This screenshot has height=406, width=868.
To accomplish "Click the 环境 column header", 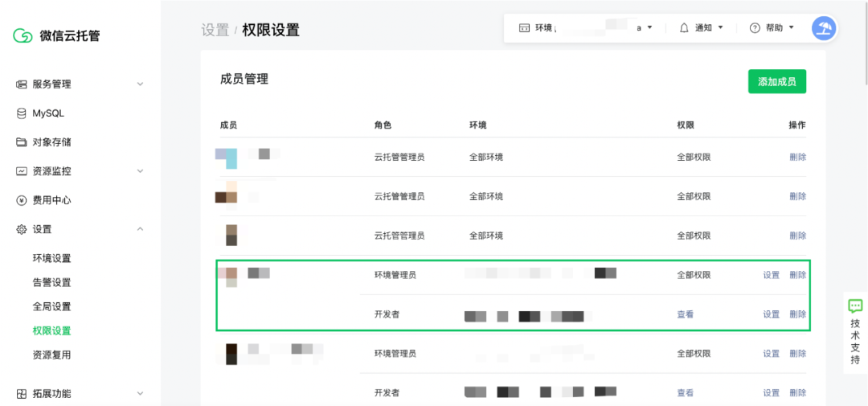I will pyautogui.click(x=477, y=125).
